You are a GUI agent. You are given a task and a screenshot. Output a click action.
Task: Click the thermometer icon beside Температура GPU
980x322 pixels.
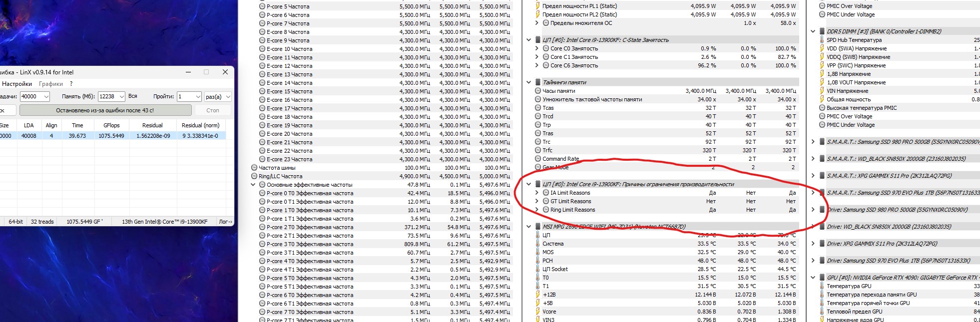coord(822,286)
